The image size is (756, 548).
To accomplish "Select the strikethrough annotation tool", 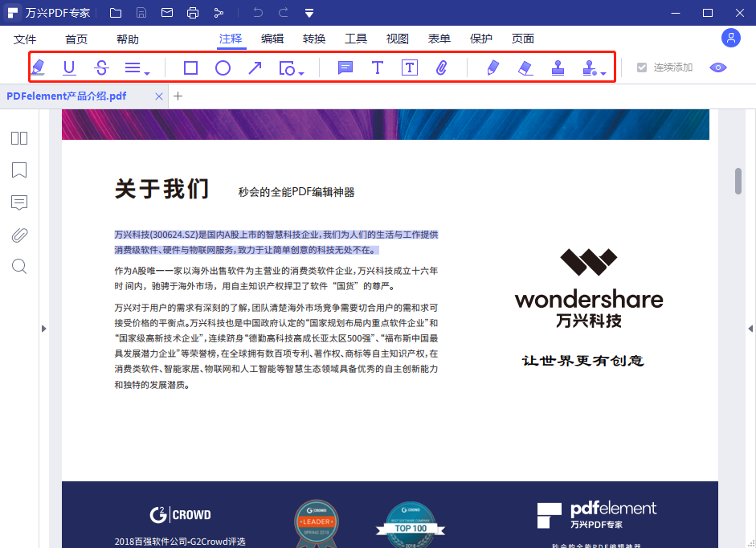I will (x=100, y=68).
